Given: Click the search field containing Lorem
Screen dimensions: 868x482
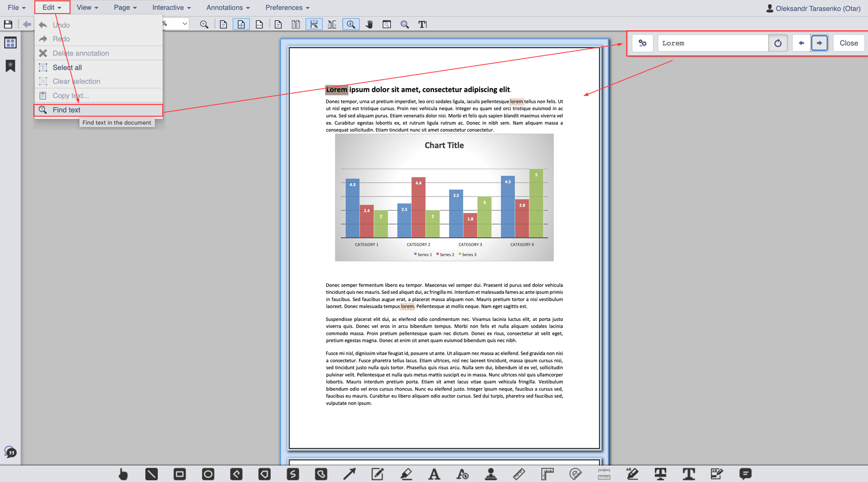Looking at the screenshot, I should click(712, 43).
